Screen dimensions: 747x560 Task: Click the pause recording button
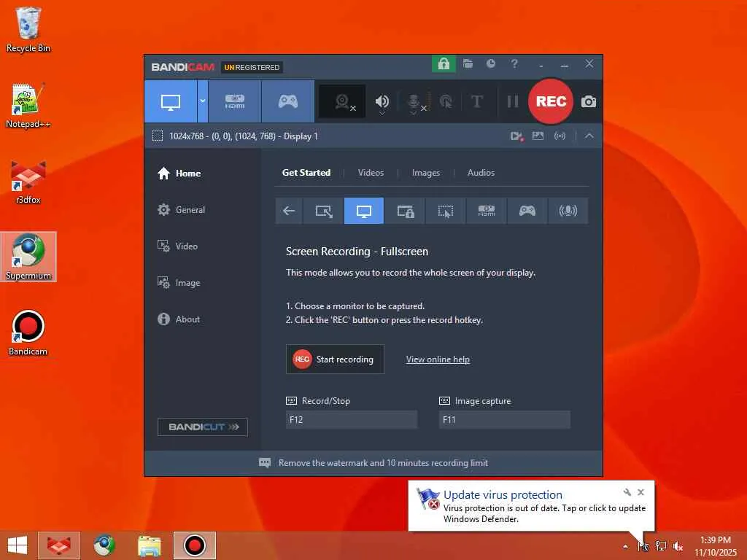pyautogui.click(x=513, y=101)
